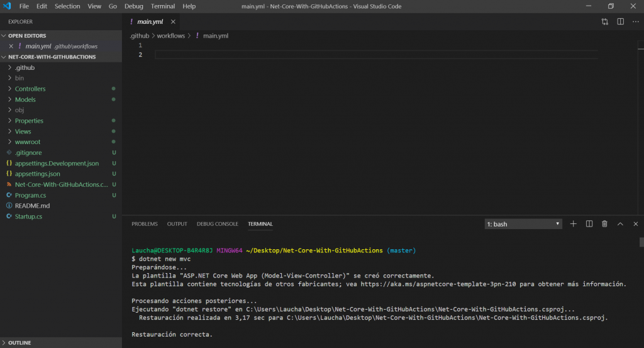Open the compare changes icon in editor toolbar
644x348 pixels.
coord(604,22)
